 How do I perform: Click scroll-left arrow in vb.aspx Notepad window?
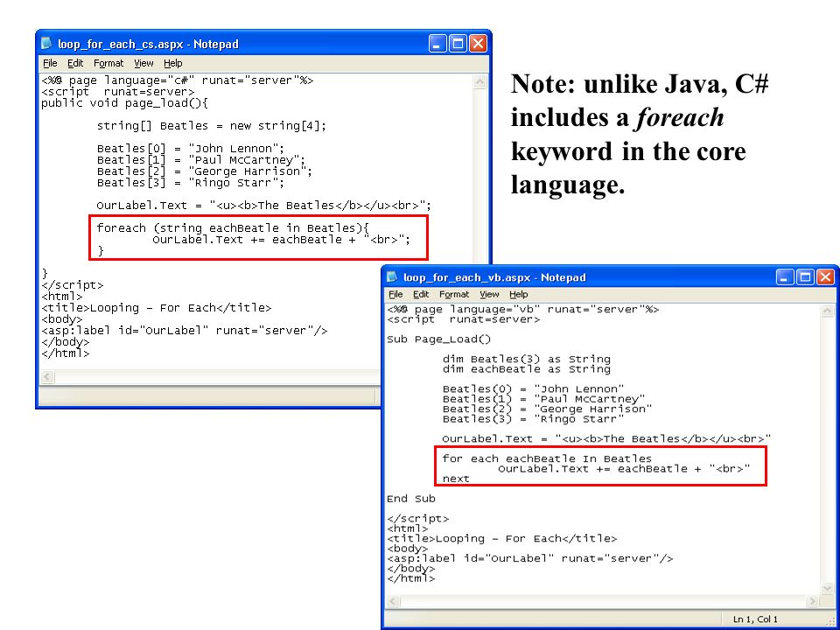tap(393, 601)
